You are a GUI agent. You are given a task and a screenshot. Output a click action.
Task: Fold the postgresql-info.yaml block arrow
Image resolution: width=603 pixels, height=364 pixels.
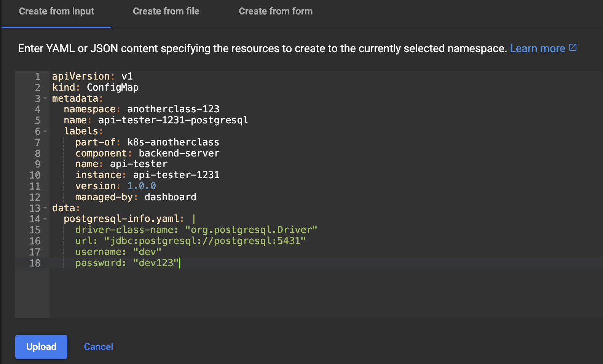(45, 219)
